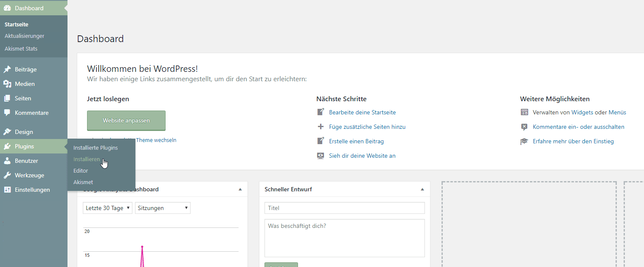Image resolution: width=644 pixels, height=267 pixels.
Task: Click the Titel input field
Action: (344, 208)
